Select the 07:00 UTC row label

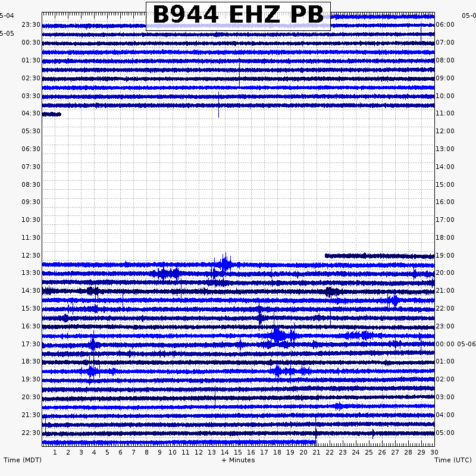coord(445,42)
